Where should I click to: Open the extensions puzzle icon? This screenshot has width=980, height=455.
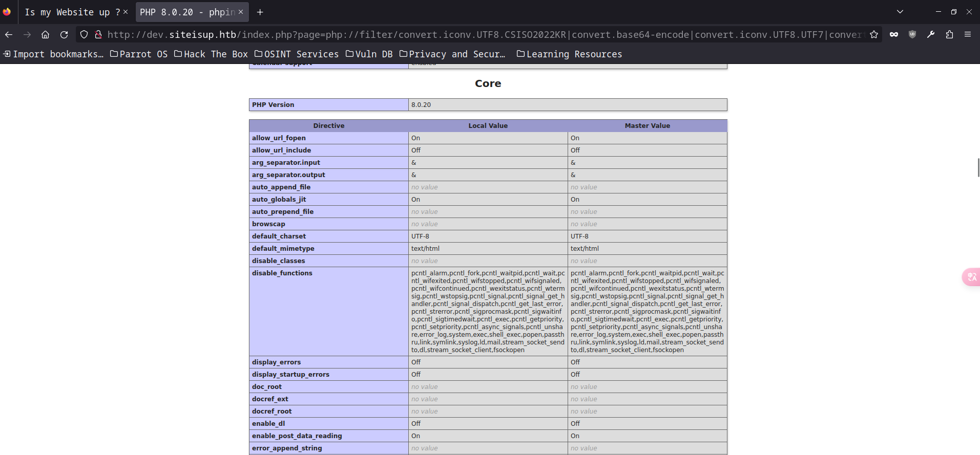coord(949,34)
